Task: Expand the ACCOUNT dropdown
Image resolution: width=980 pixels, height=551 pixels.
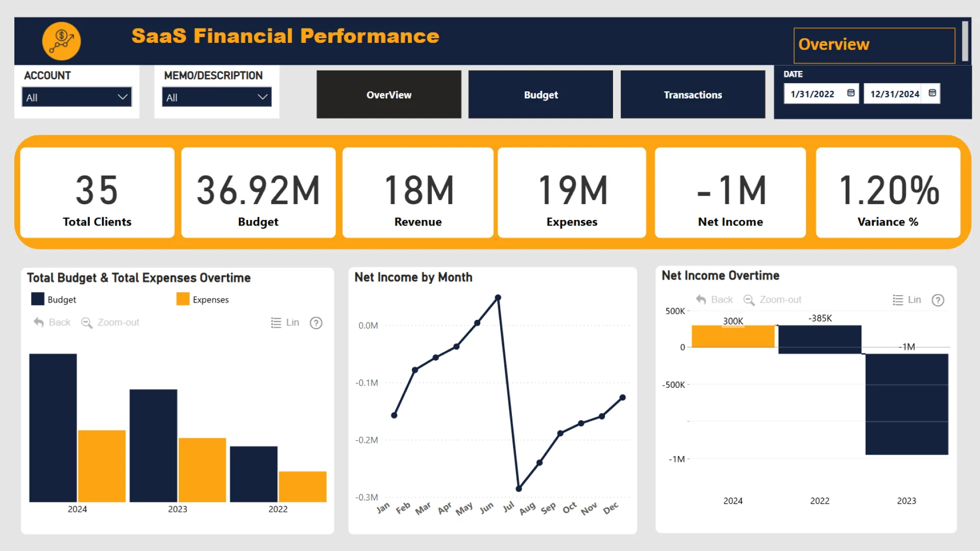Action: tap(77, 97)
